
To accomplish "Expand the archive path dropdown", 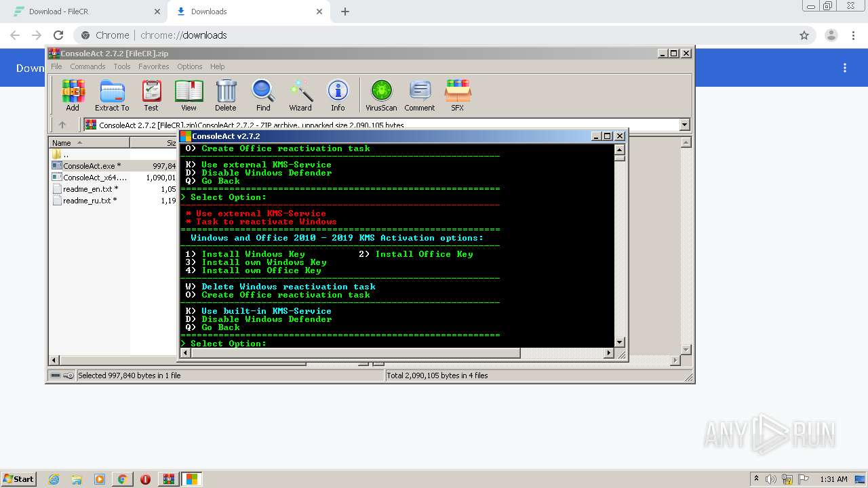I will pos(684,125).
